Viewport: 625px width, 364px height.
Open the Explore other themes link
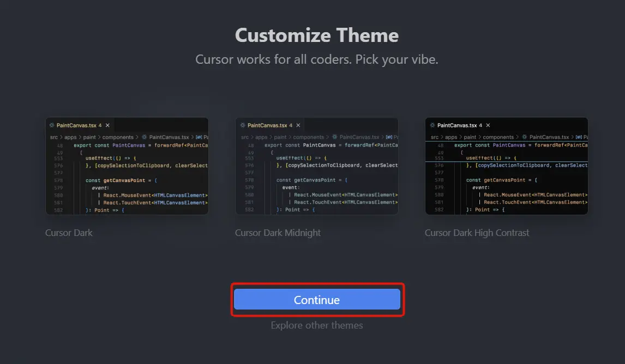317,325
